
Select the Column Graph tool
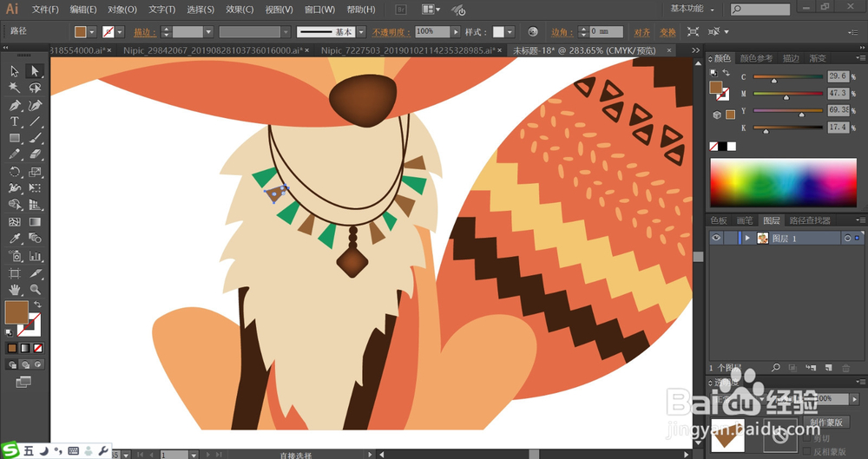point(35,256)
